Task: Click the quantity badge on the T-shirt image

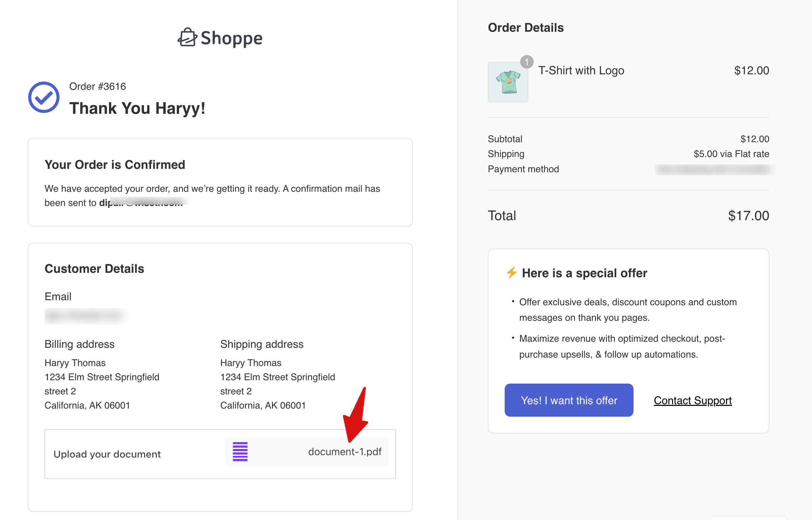Action: coord(527,62)
